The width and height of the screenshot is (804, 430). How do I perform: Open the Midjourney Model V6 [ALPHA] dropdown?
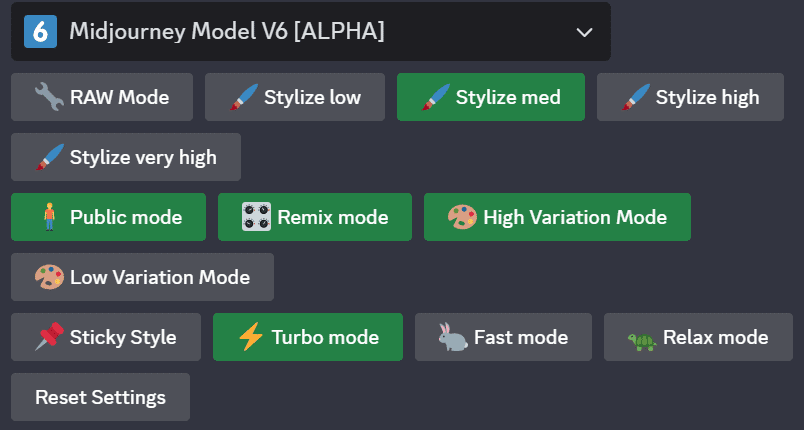[x=311, y=32]
